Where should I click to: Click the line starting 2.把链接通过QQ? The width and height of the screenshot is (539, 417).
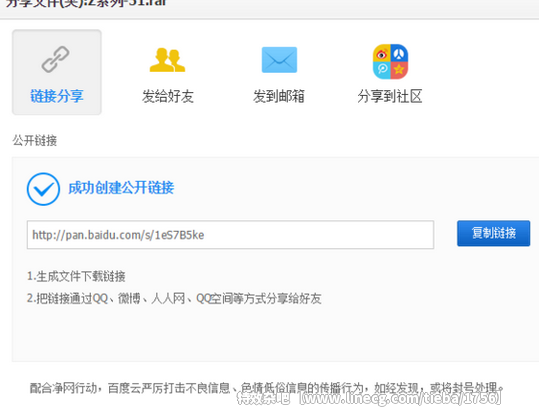click(x=174, y=298)
